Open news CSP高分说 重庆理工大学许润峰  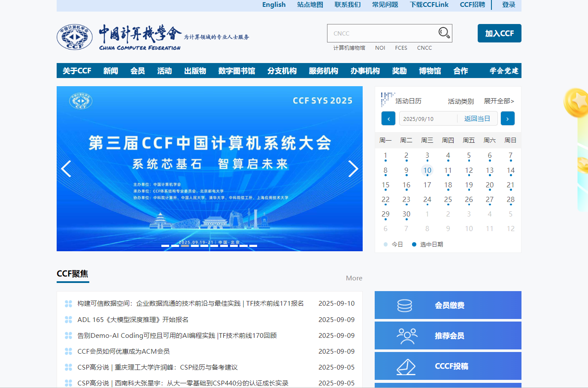tap(158, 367)
